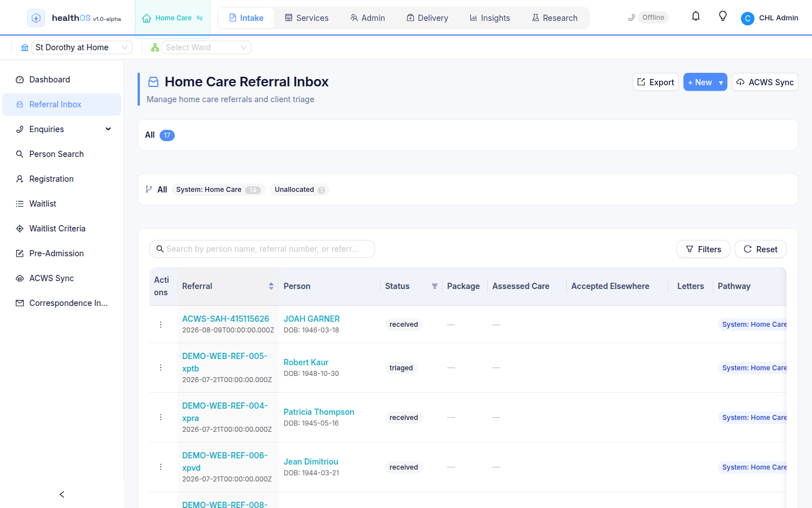Select the All 17 status tab
The height and width of the screenshot is (508, 812).
click(x=160, y=135)
